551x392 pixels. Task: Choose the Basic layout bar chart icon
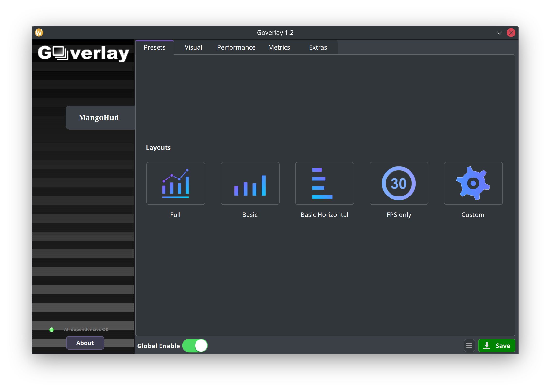pyautogui.click(x=250, y=183)
